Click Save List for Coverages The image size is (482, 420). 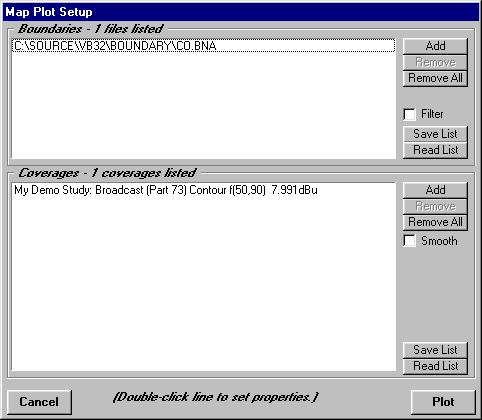(x=435, y=350)
